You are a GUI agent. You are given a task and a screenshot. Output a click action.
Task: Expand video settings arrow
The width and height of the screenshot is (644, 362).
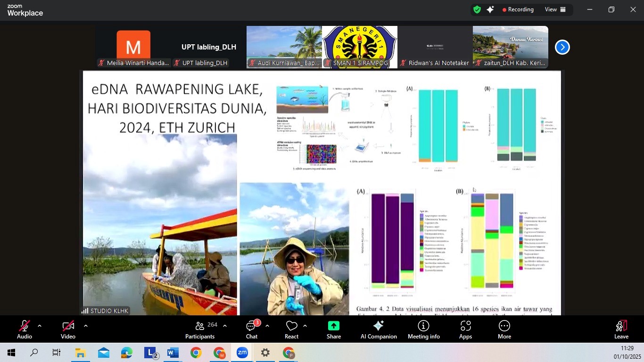coord(85,326)
